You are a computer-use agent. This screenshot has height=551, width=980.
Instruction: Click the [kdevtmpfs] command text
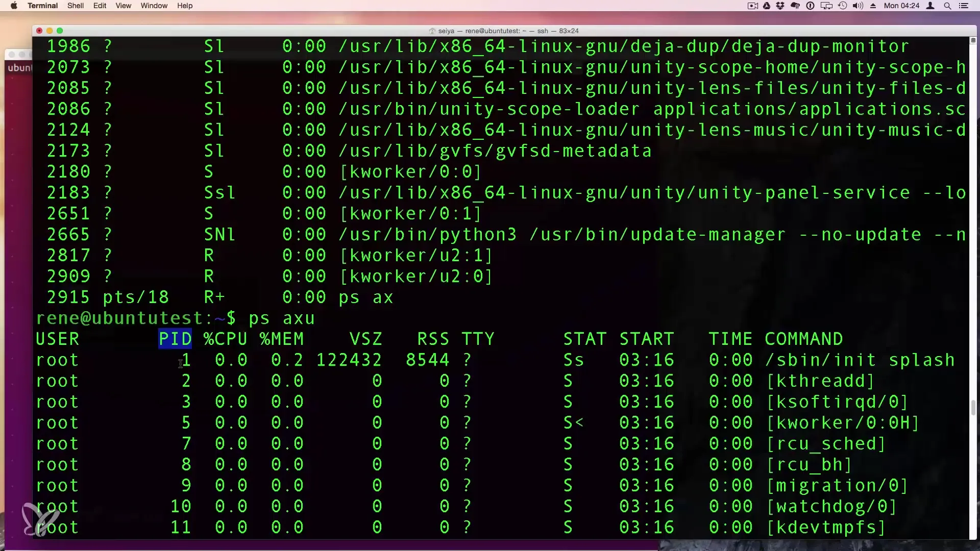pos(826,527)
